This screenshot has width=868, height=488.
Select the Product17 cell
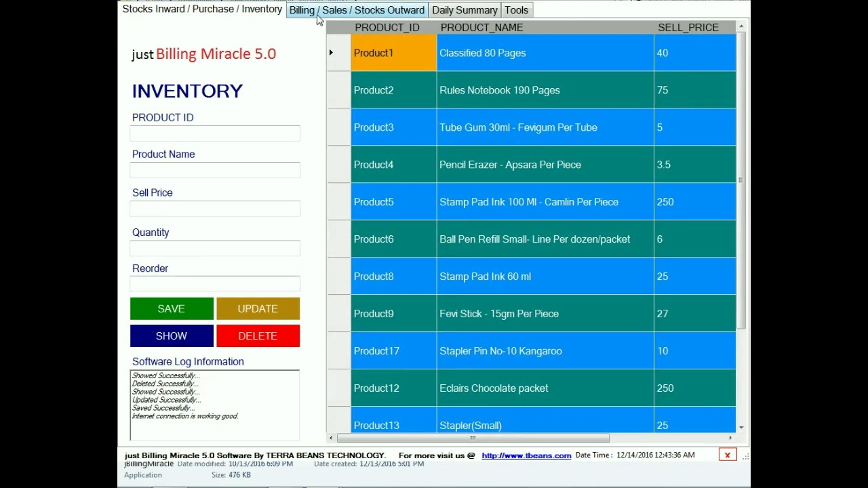click(x=393, y=351)
